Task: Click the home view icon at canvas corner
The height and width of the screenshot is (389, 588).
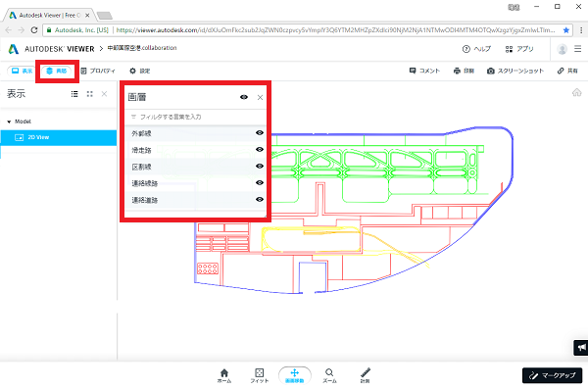Action: coord(577,92)
